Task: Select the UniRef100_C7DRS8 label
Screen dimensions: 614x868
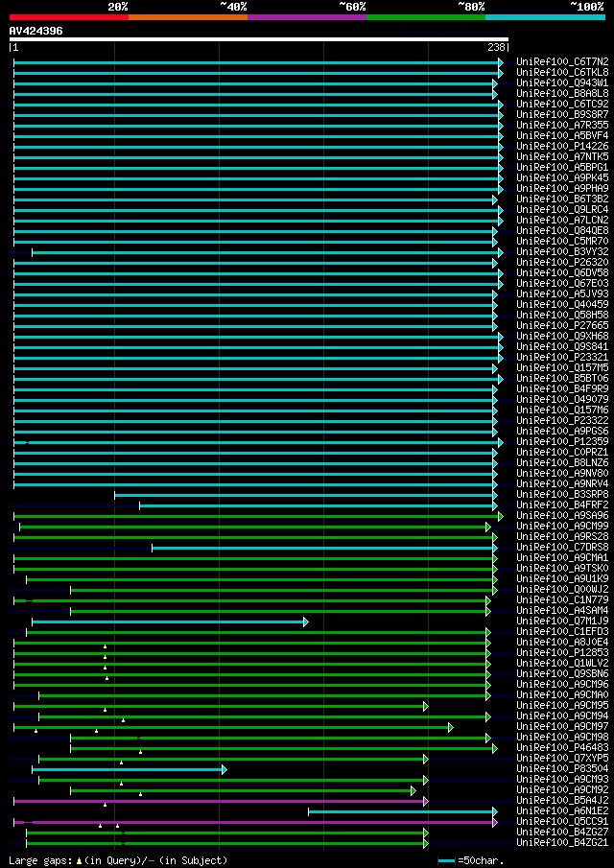Action: [562, 547]
